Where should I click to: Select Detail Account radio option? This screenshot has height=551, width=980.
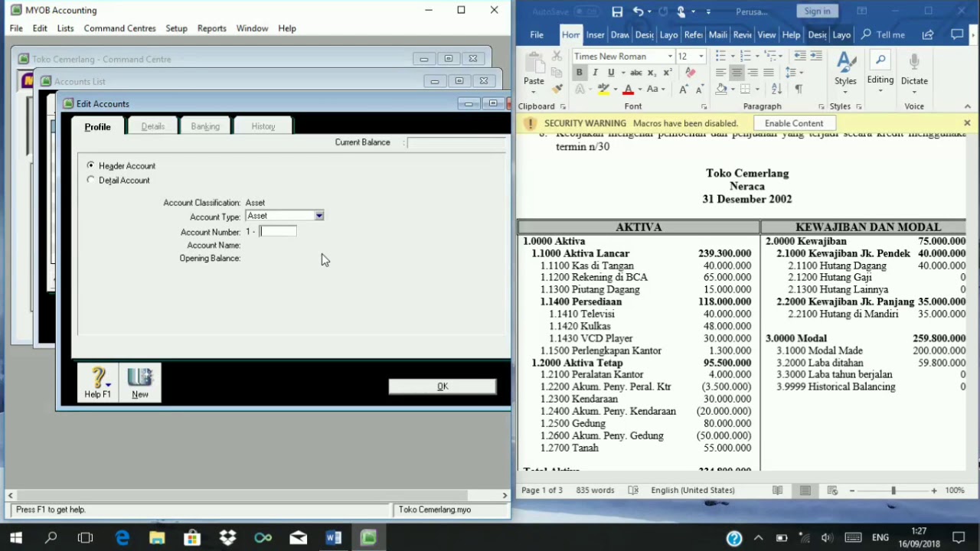point(91,180)
